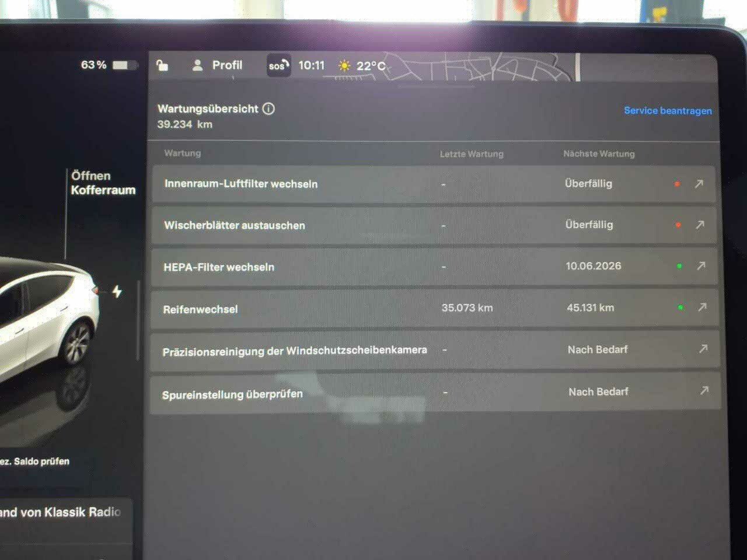747x560 pixels.
Task: Click the Service beantragen link
Action: 667,111
